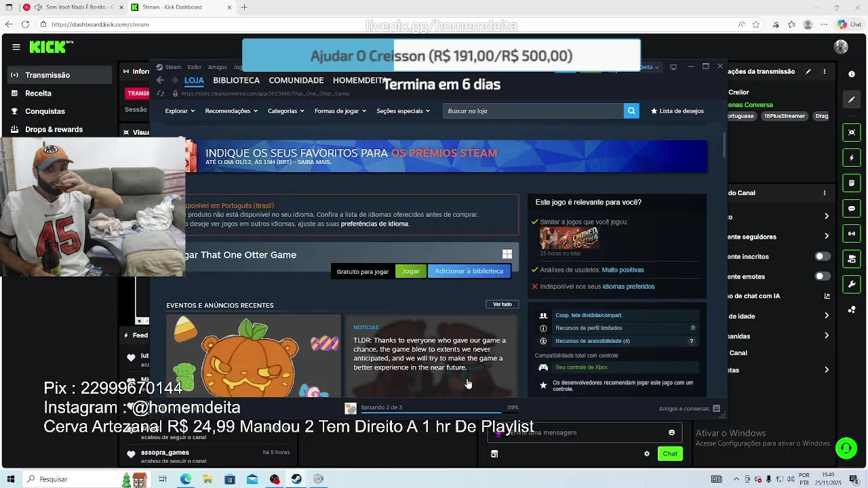Click the shop icon below the chat box
The height and width of the screenshot is (488, 868).
click(x=494, y=453)
